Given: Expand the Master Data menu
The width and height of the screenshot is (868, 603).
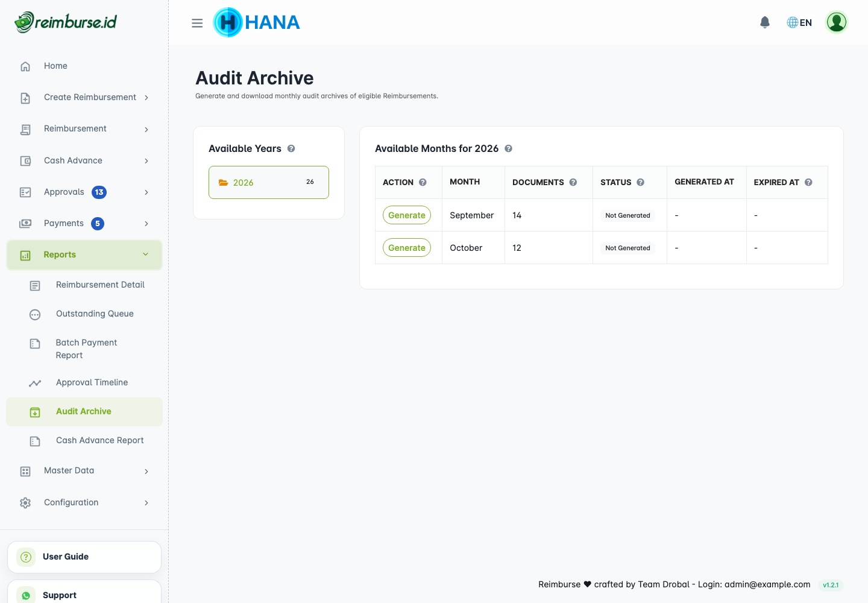Looking at the screenshot, I should [x=84, y=471].
